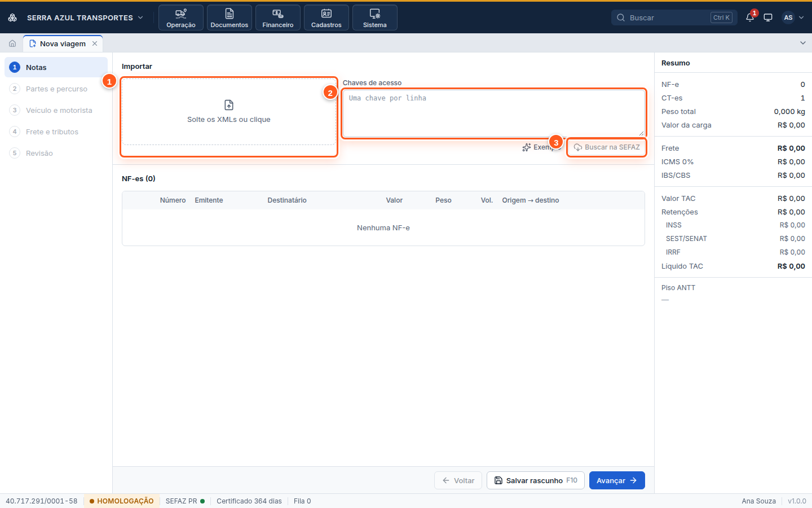Click the HOMOLOGAÇÃO environment badge
The width and height of the screenshot is (812, 508).
[x=121, y=501]
